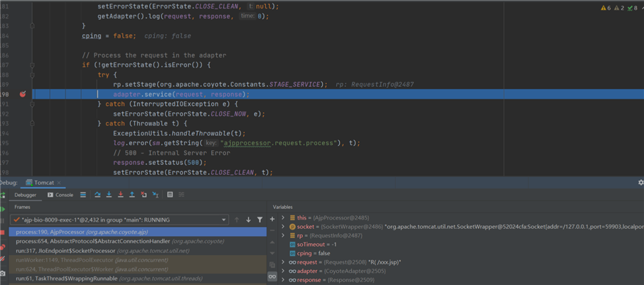Click the Rerun Tomcat icon in the debug sidebar
This screenshot has width=644, height=285.
click(x=2, y=195)
